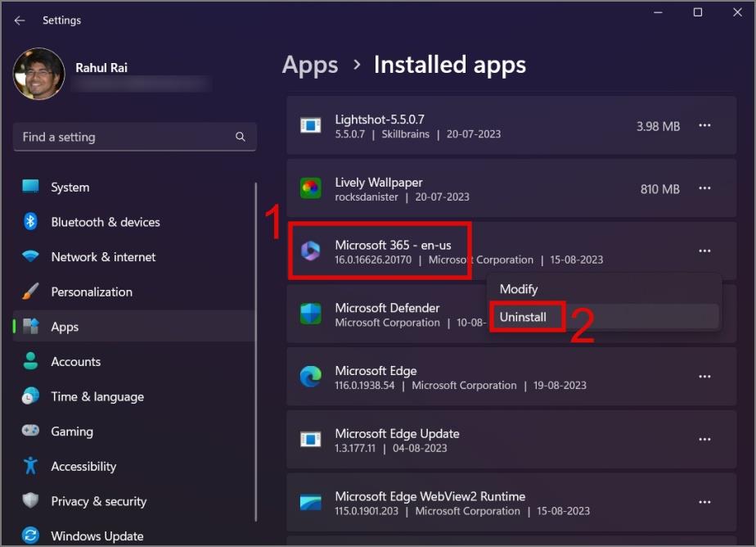Click the Personalization paintbrush icon
This screenshot has width=756, height=547.
pyautogui.click(x=30, y=292)
